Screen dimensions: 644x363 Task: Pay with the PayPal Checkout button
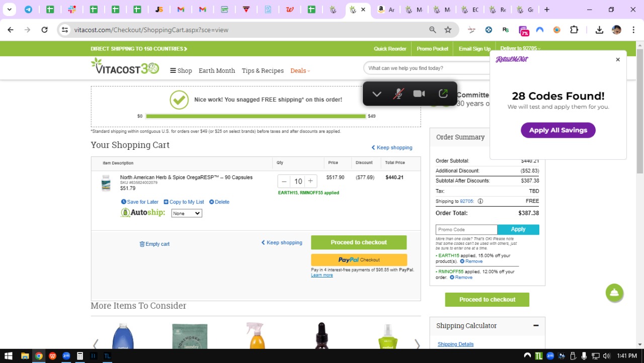359,260
